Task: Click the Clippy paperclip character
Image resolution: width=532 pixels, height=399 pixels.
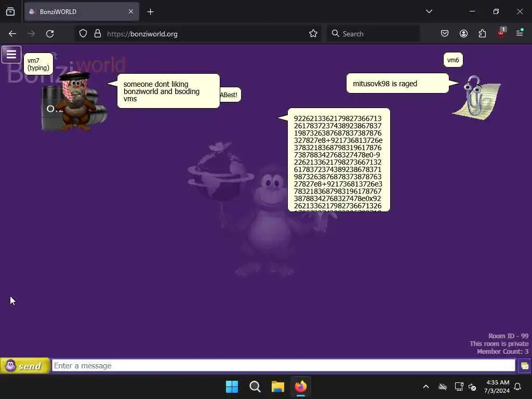Action: click(477, 98)
